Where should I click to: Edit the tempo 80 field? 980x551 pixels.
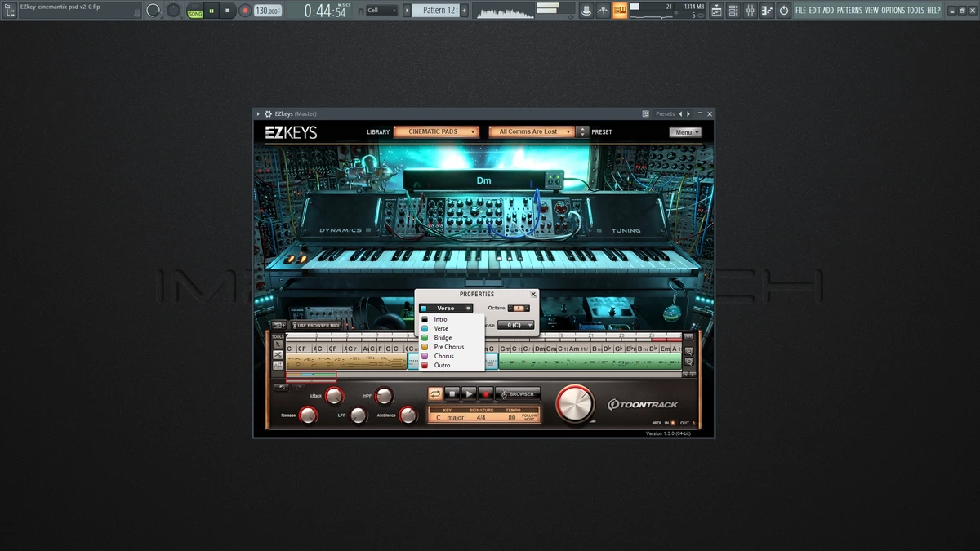(512, 418)
